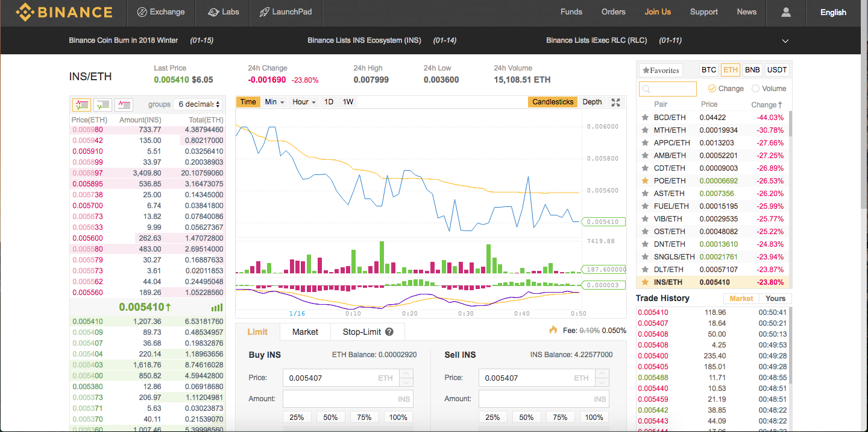The image size is (868, 432).
Task: Switch market list to BTC
Action: coord(709,70)
